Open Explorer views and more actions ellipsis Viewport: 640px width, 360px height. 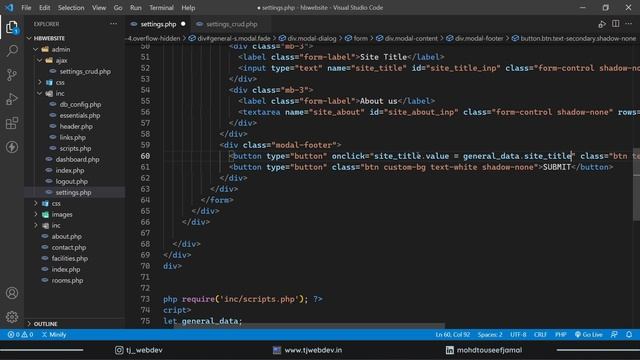pos(113,24)
